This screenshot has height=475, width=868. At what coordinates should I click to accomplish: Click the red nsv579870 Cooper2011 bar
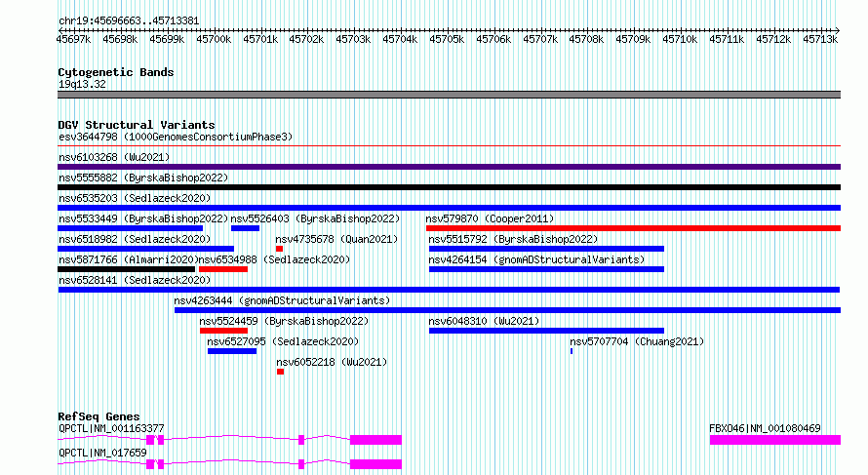coord(633,228)
